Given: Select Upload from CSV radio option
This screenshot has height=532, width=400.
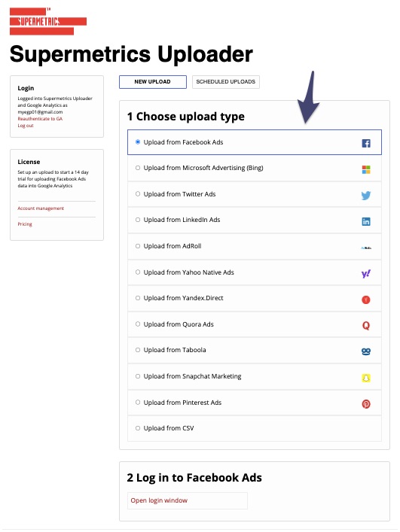Looking at the screenshot, I should (138, 428).
